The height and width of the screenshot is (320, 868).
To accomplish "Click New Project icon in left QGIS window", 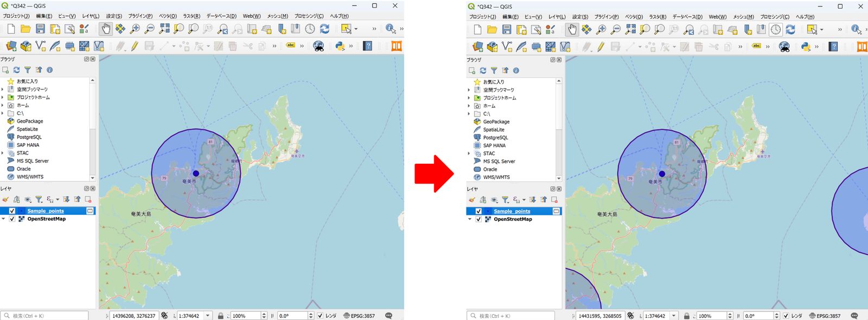I will click(x=11, y=29).
